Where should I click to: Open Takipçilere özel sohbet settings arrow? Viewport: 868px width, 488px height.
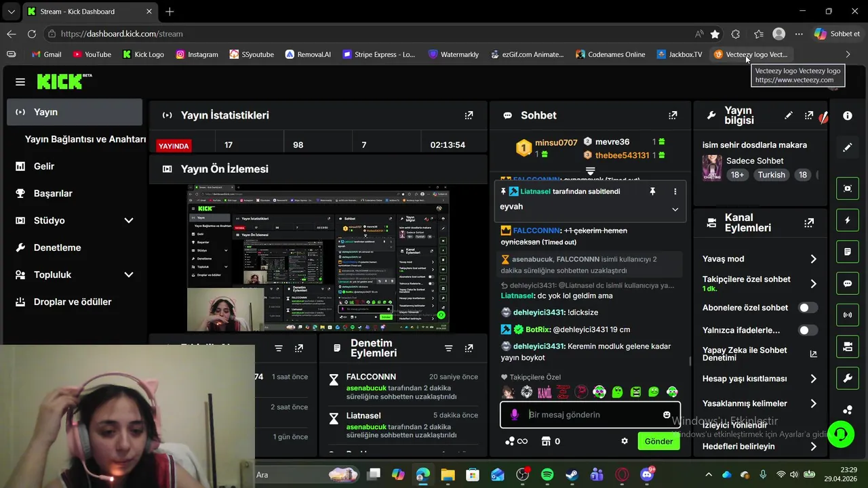tap(813, 284)
